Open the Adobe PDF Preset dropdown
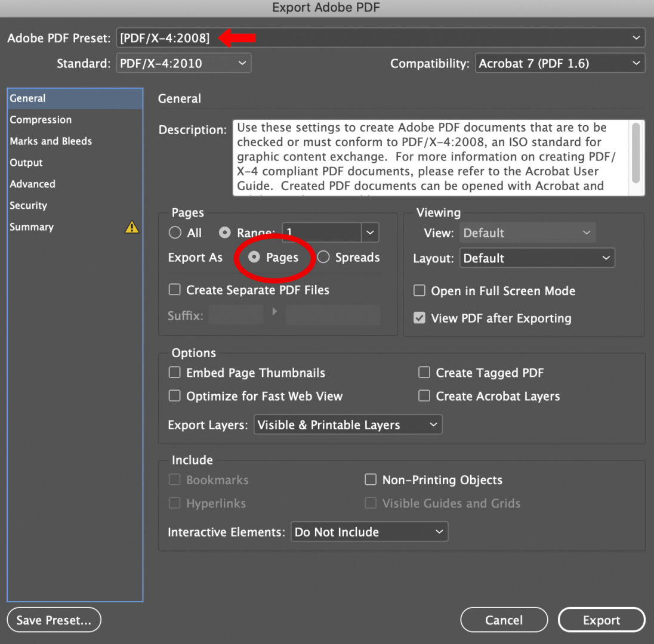Screen dimensions: 654x644 [x=380, y=38]
